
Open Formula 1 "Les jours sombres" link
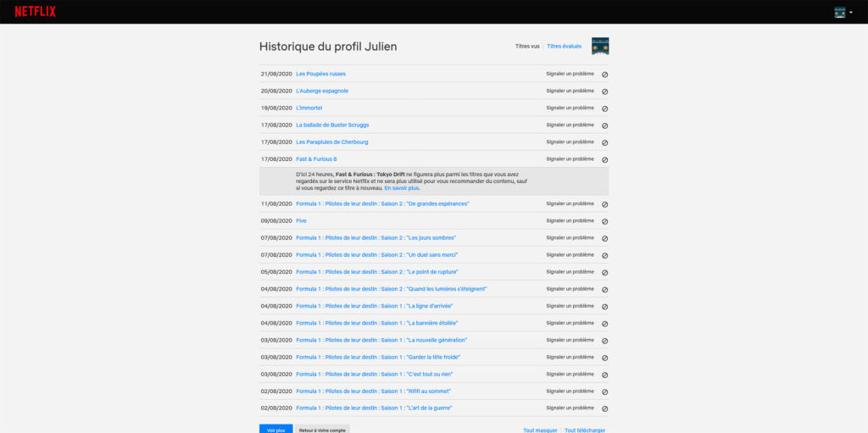(x=376, y=238)
